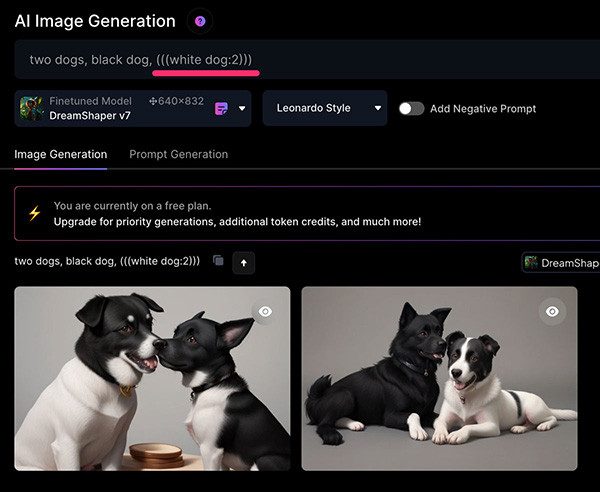Click the Leonardo Style dropdown arrow
This screenshot has height=492, width=600.
point(378,108)
